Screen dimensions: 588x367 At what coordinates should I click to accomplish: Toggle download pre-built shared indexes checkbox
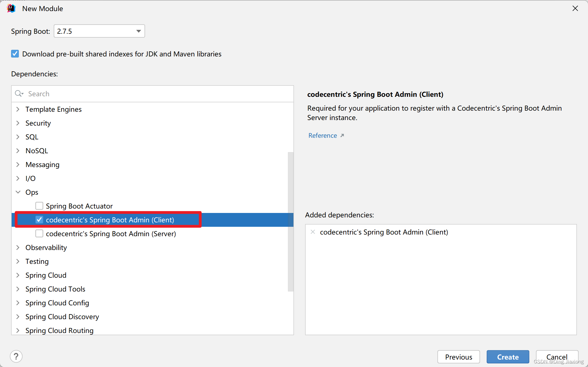point(15,54)
